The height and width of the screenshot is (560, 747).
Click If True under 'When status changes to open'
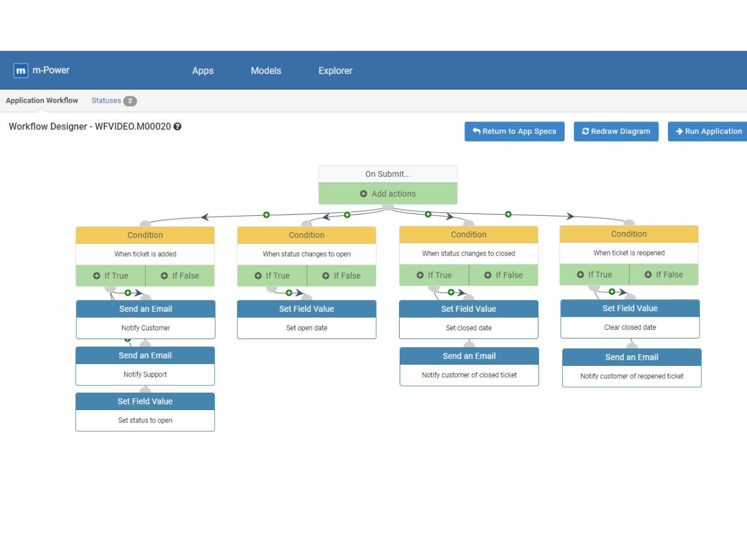(272, 276)
